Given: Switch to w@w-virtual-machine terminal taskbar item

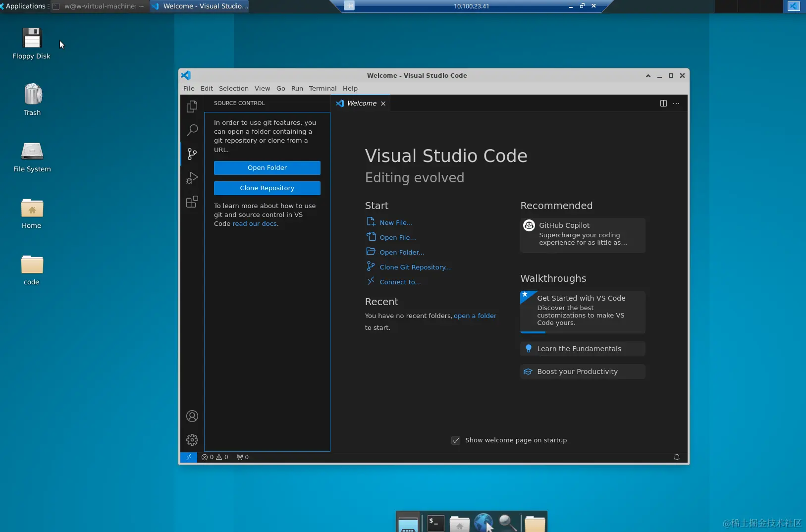Looking at the screenshot, I should pos(99,6).
